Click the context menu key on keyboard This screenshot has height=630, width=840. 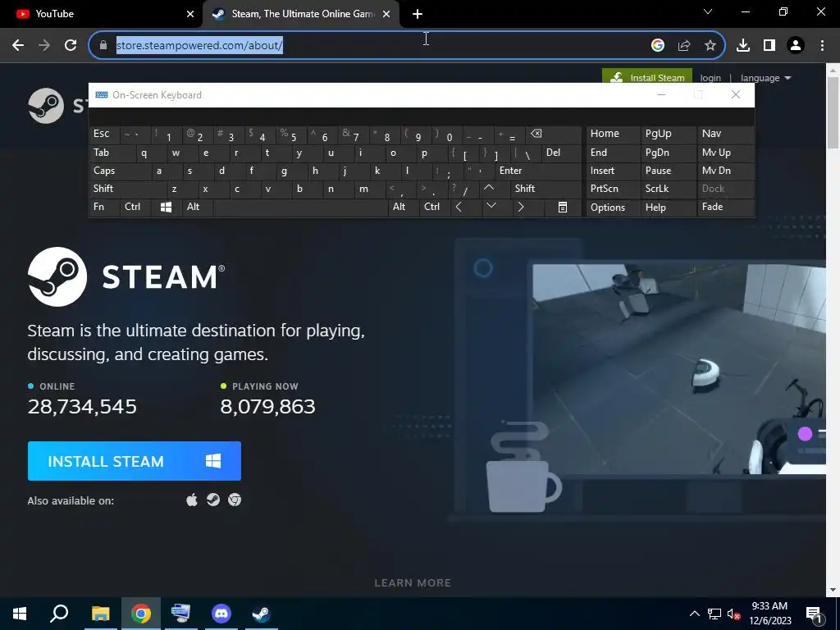(563, 208)
